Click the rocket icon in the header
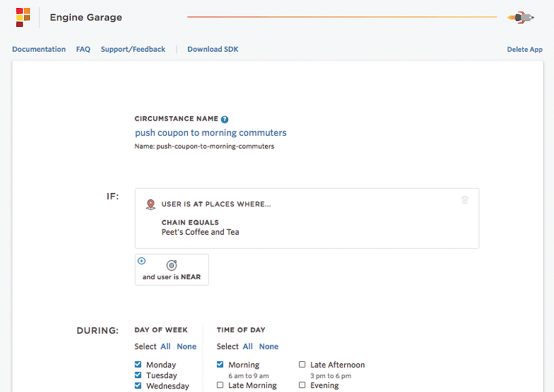554x392 pixels. (x=521, y=17)
